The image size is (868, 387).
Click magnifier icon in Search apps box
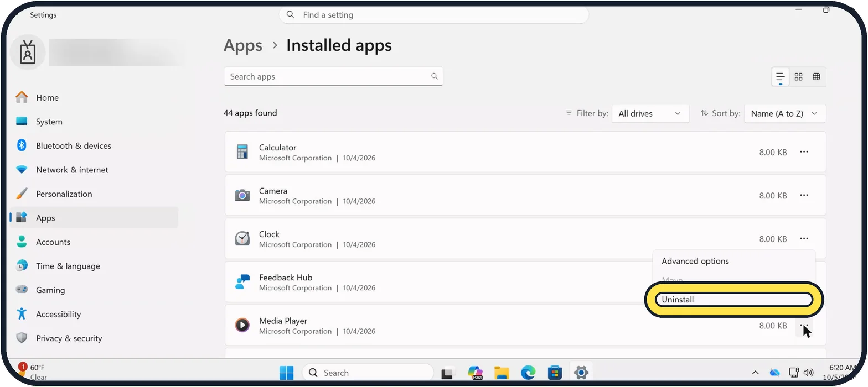click(435, 76)
